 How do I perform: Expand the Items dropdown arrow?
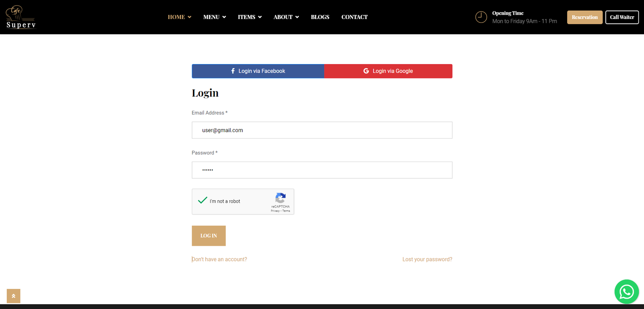point(260,17)
